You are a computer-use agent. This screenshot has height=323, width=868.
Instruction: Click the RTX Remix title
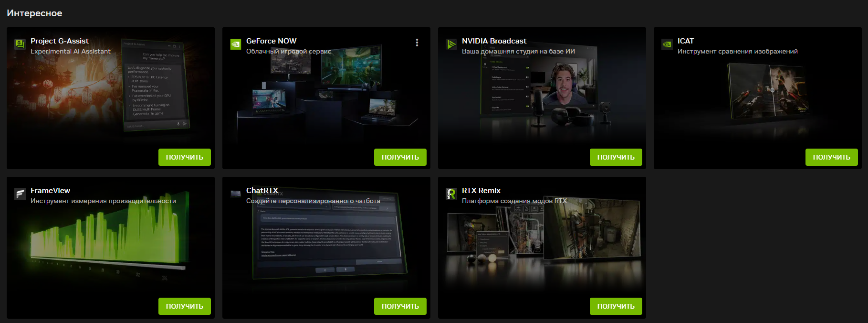[481, 191]
